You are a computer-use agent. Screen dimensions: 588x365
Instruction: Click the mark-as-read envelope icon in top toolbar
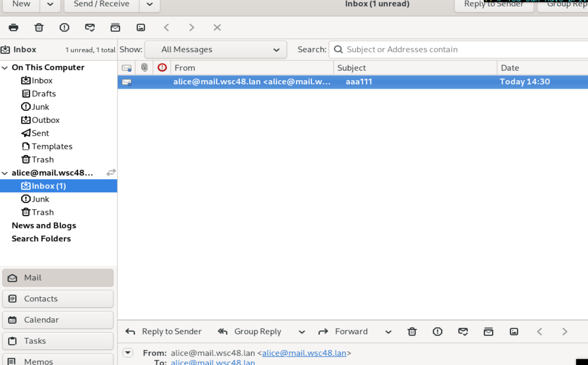coord(90,27)
